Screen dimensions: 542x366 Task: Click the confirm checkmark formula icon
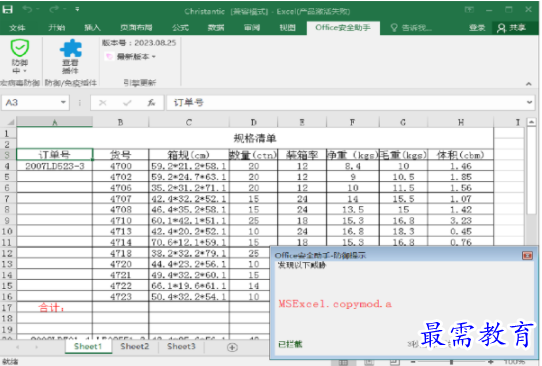(x=127, y=103)
